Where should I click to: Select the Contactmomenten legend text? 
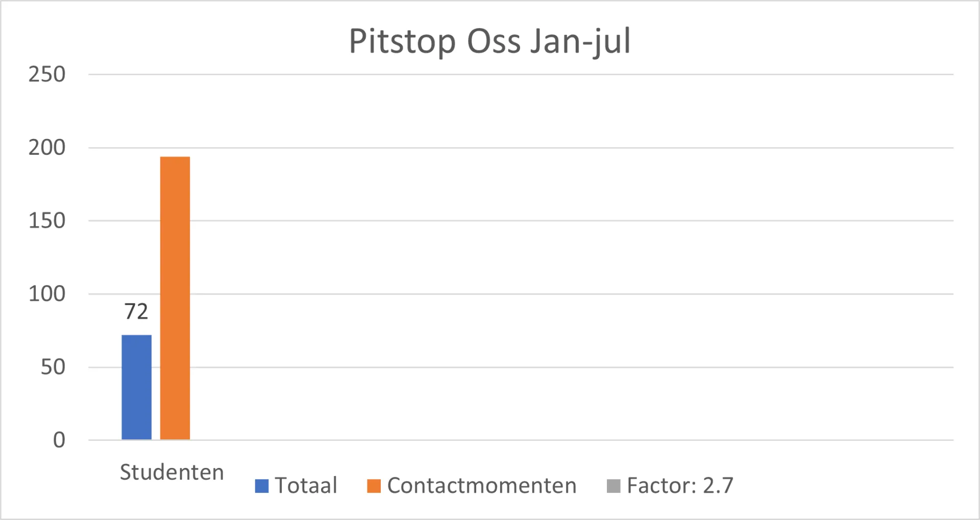(x=482, y=486)
